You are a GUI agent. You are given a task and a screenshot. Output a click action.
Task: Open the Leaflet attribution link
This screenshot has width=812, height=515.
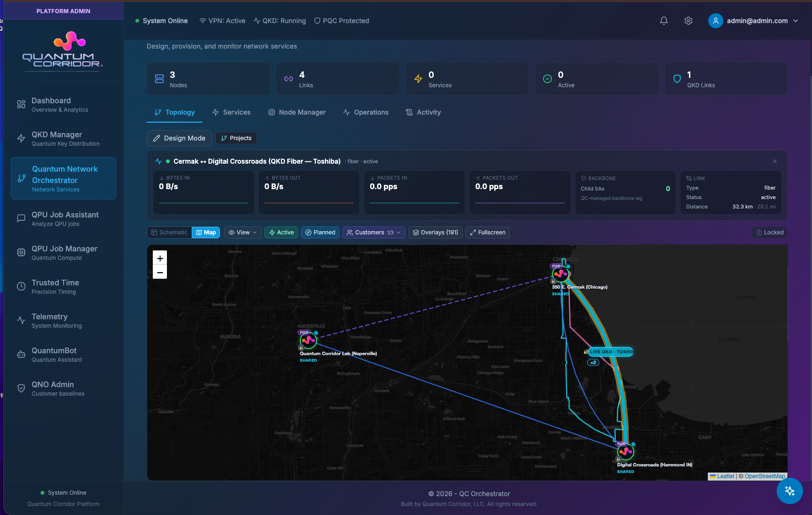[722, 476]
